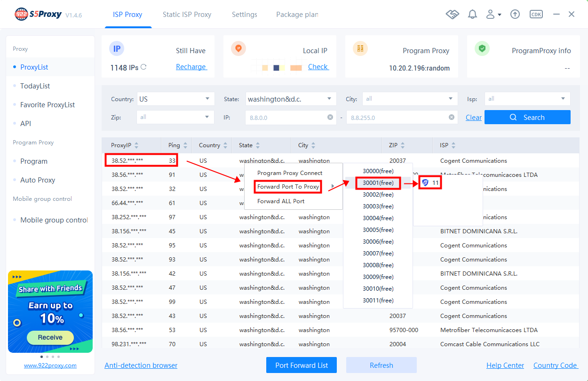Clear the 8.8.255.0 IP field with its x icon
Screen dimensions: 588x381
pos(452,118)
